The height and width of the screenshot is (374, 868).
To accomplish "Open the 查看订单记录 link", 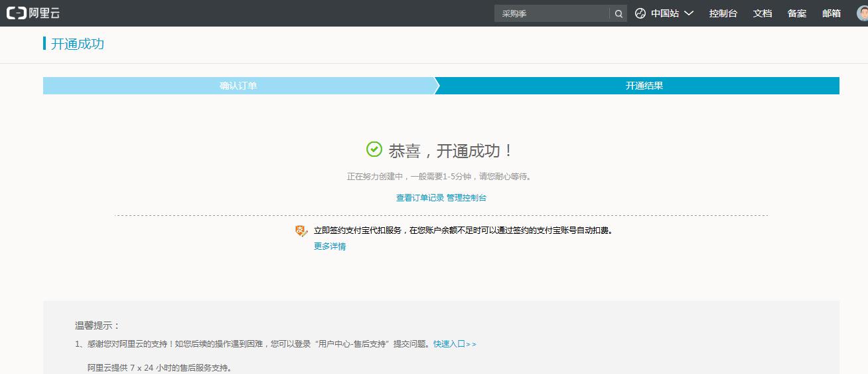I will pos(420,198).
